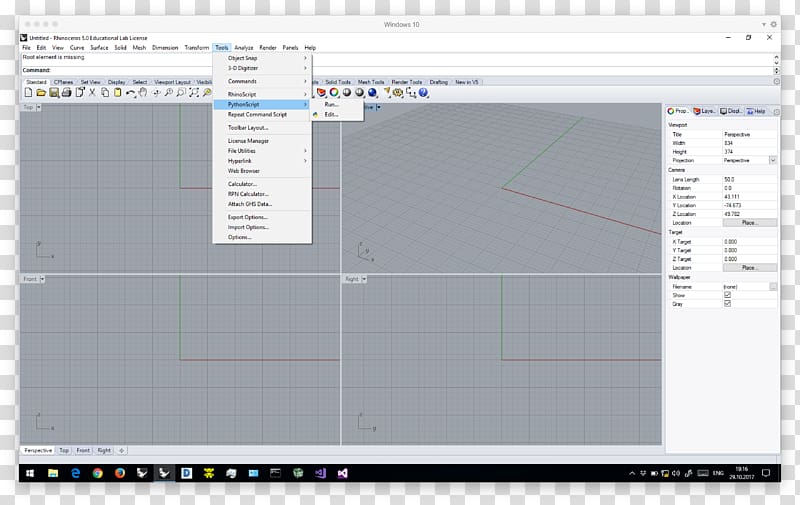This screenshot has width=800, height=505.
Task: Click the Lens Length value field
Action: click(749, 180)
